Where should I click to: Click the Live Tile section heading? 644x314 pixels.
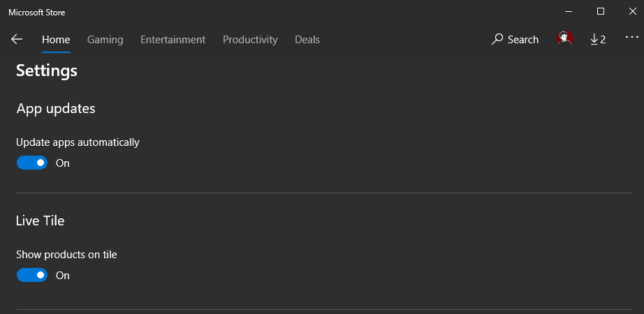[41, 220]
